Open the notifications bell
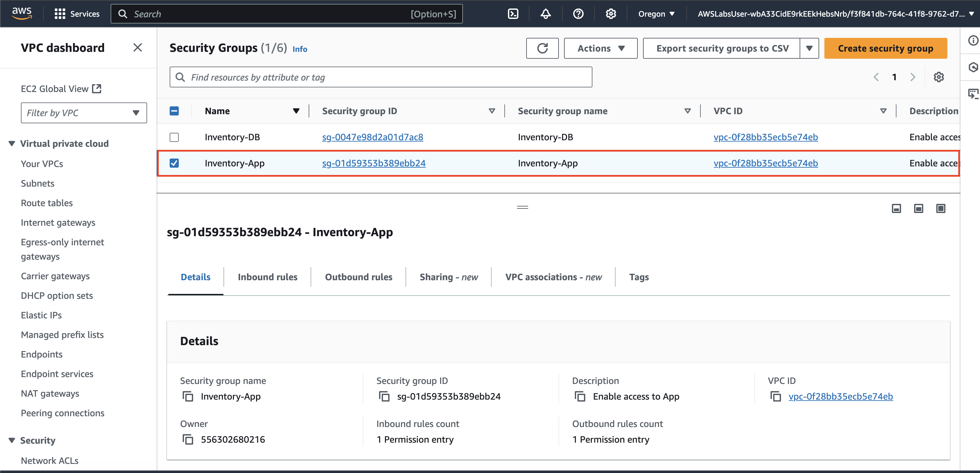 click(545, 14)
